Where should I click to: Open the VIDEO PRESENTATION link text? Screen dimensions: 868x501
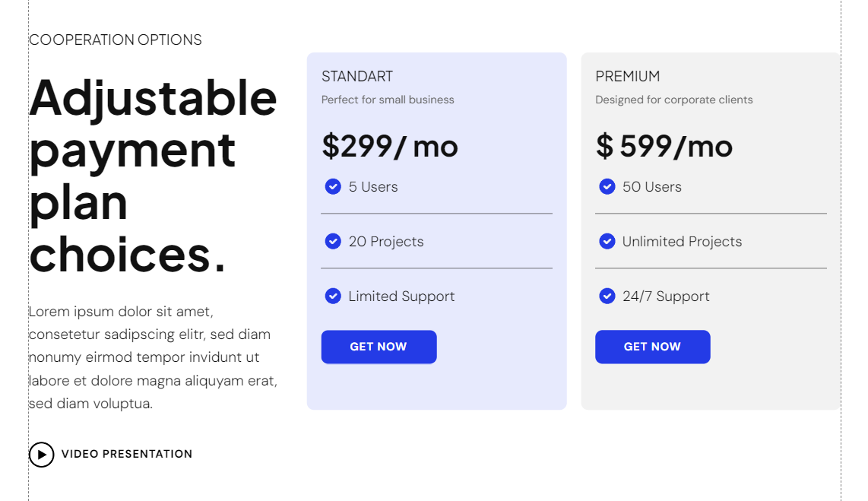tap(127, 454)
